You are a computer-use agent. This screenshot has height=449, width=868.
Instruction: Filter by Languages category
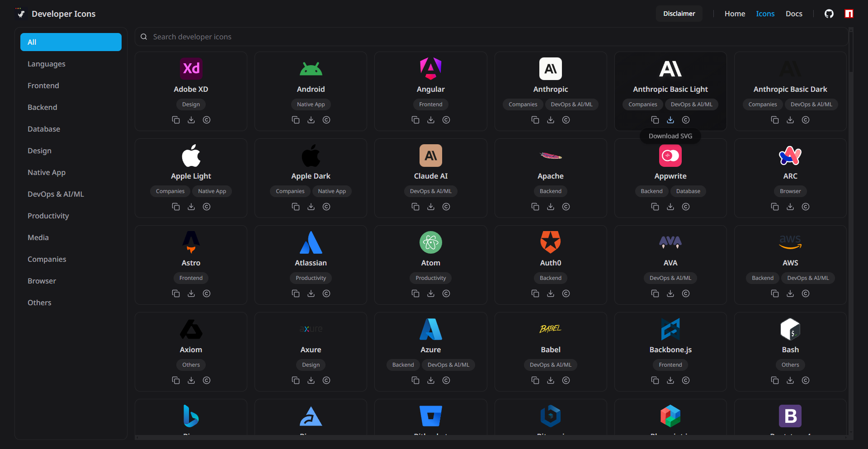click(71, 64)
